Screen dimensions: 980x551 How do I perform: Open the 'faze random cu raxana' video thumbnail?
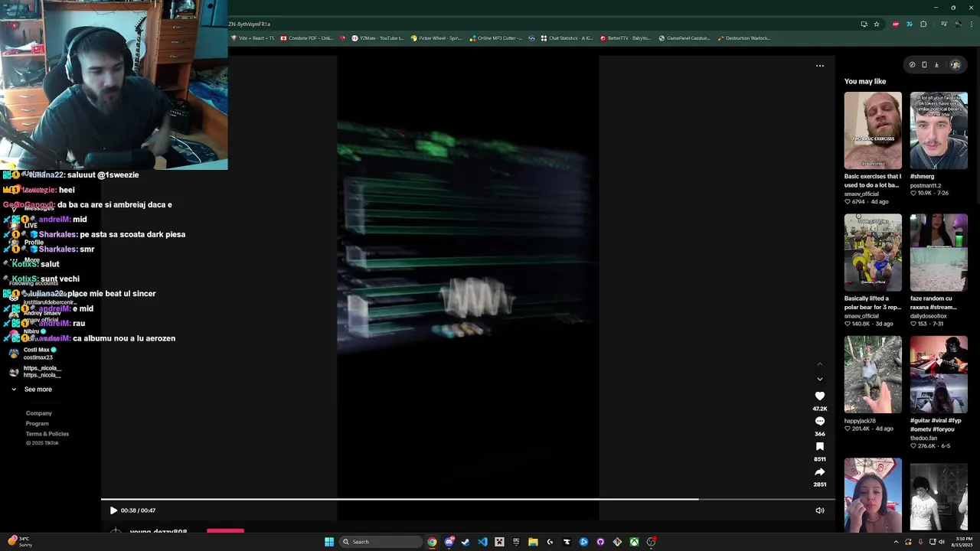(x=939, y=253)
